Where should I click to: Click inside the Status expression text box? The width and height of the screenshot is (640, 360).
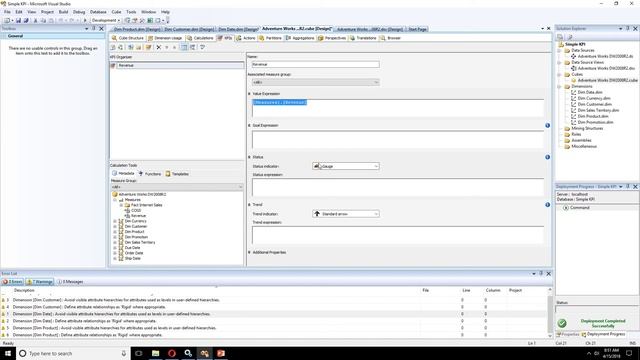pos(398,187)
